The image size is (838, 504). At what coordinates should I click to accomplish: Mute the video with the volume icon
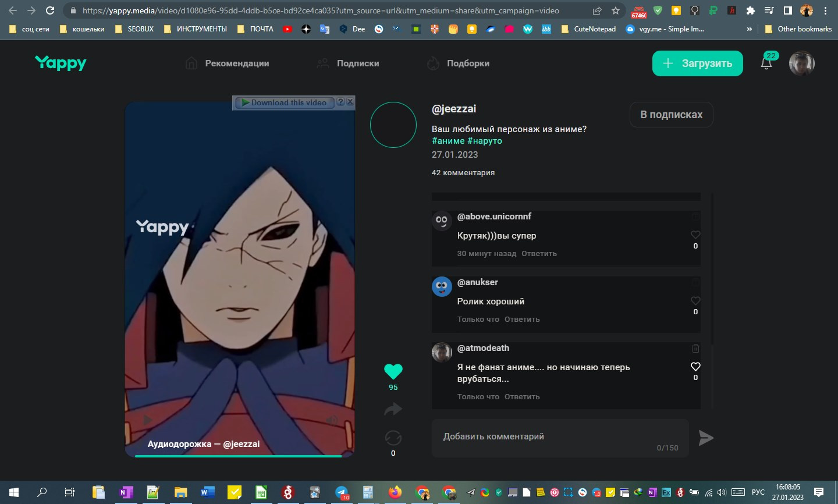point(332,420)
